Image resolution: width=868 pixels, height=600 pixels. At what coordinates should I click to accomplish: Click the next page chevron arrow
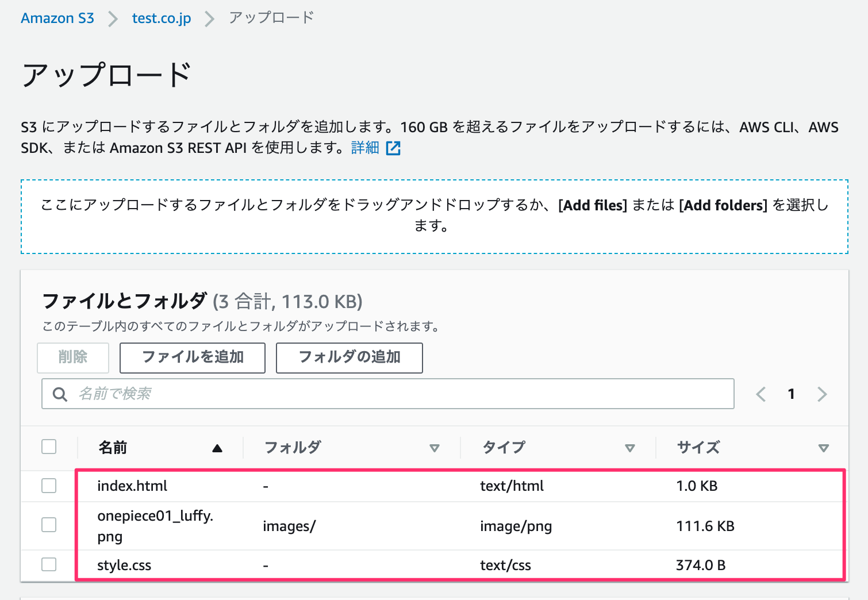click(x=822, y=394)
